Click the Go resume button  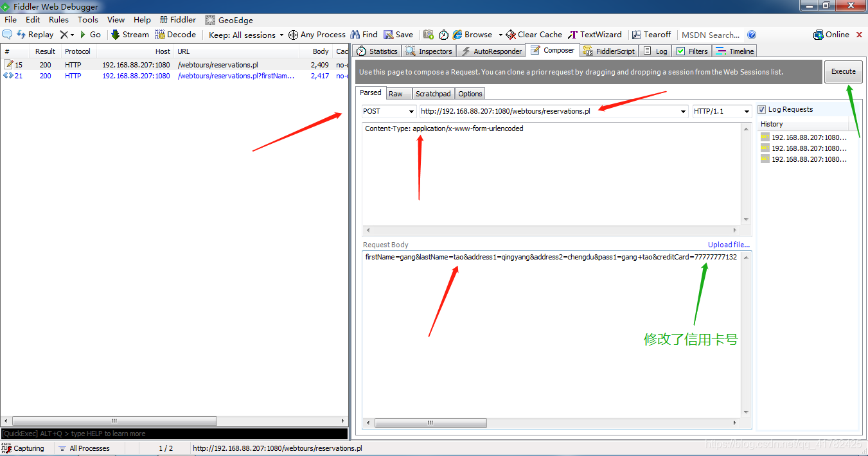pyautogui.click(x=90, y=35)
